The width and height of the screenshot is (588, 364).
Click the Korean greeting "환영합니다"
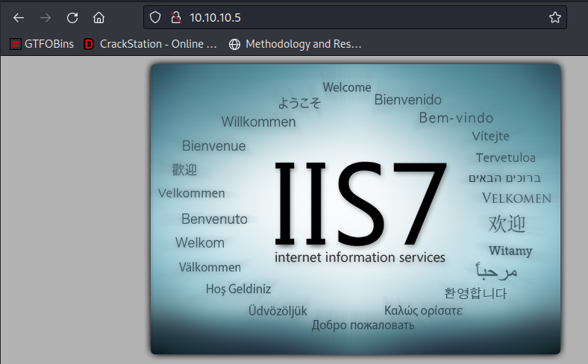(475, 293)
